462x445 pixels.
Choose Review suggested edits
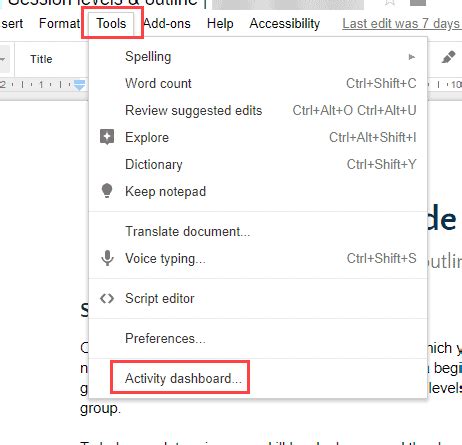point(258,110)
